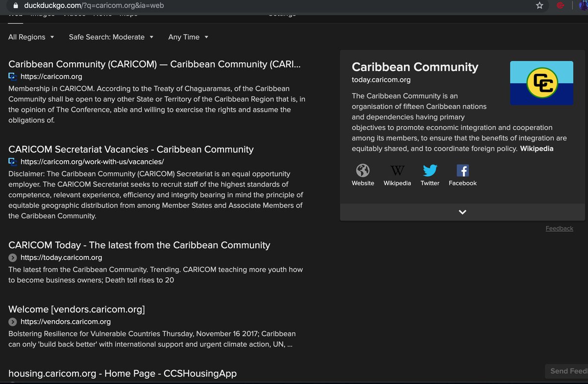Open the housing.caricom.org Home Page result
This screenshot has width=588, height=384.
(122, 373)
